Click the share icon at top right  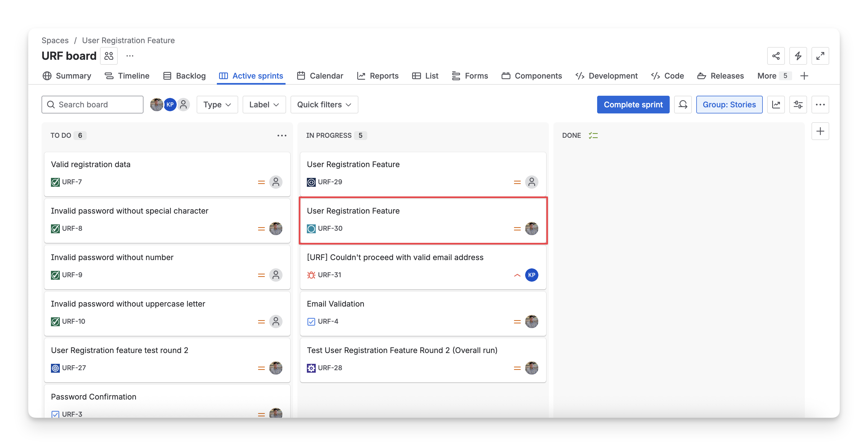776,56
